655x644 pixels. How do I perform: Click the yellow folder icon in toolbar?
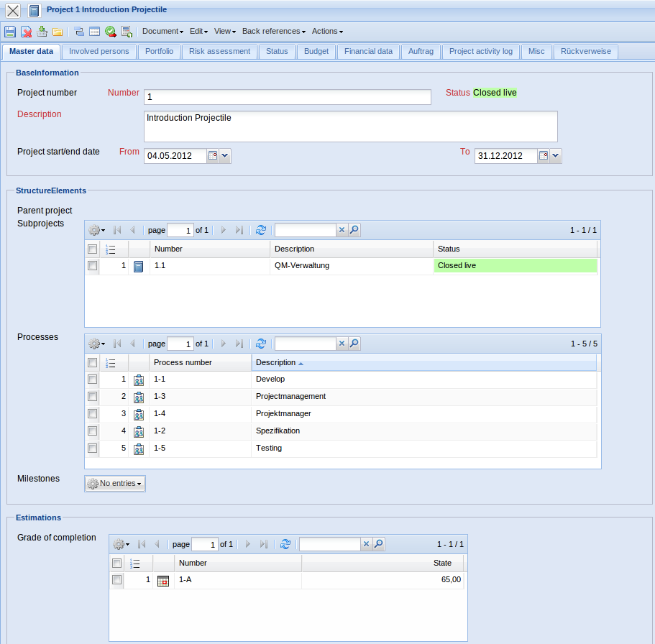tap(58, 32)
